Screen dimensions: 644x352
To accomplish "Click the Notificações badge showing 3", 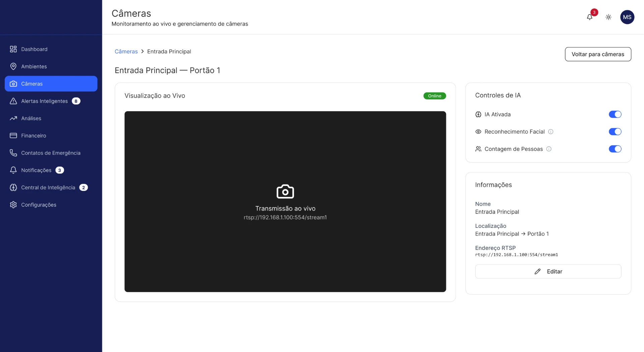I will coord(60,170).
